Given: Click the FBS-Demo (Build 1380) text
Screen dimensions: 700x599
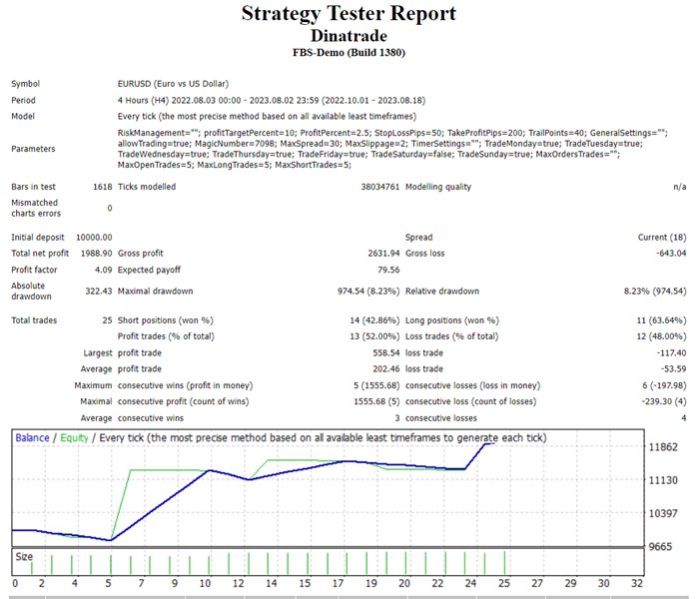Looking at the screenshot, I should pyautogui.click(x=349, y=53).
